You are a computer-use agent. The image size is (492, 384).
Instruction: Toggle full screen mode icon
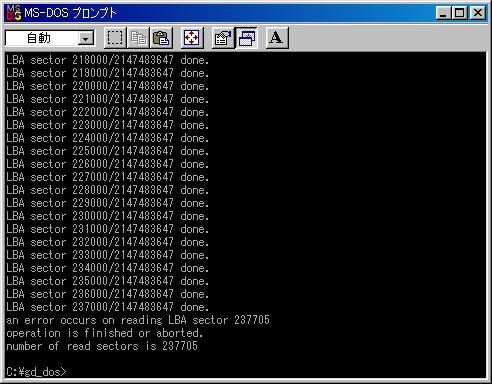point(192,38)
